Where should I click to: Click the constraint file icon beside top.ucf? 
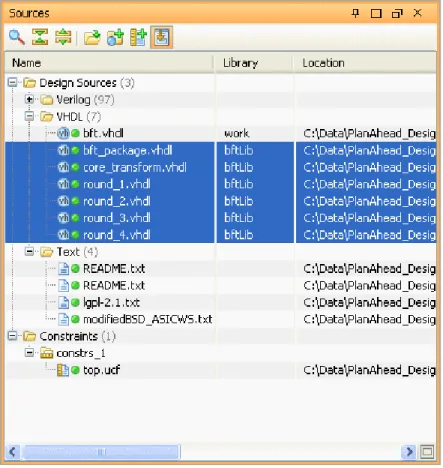click(x=63, y=370)
